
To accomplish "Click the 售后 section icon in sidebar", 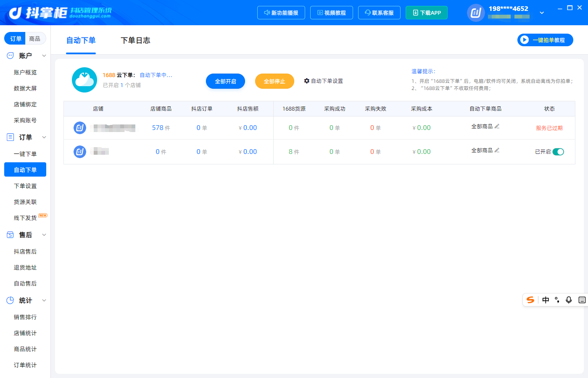I will (x=10, y=235).
